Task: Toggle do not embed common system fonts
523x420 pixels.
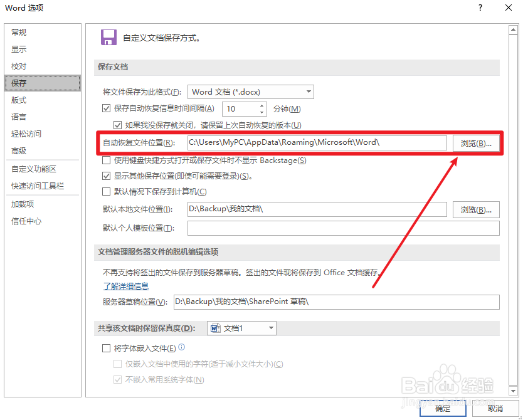Action: [x=117, y=379]
